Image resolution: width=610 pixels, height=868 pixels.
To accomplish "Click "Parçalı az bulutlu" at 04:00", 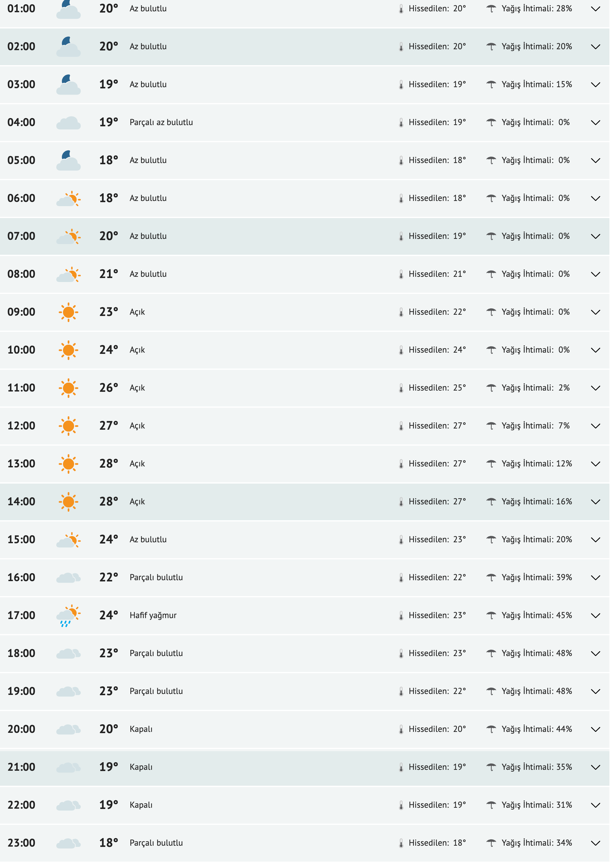I will (x=162, y=122).
